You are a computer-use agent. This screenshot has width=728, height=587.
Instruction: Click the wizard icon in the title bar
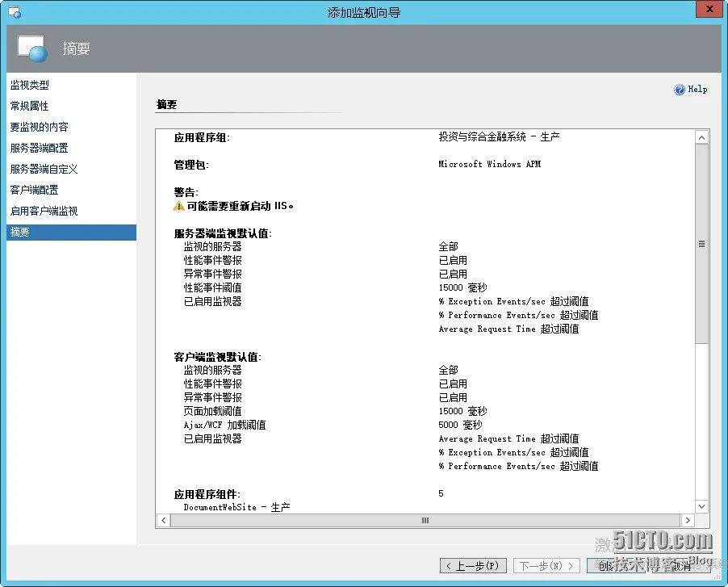tap(15, 12)
